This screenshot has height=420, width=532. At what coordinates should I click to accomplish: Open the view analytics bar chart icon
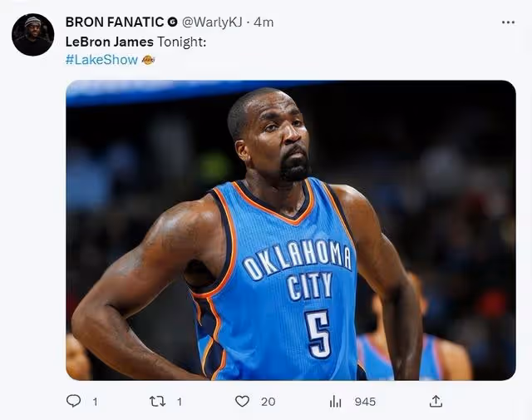click(335, 402)
